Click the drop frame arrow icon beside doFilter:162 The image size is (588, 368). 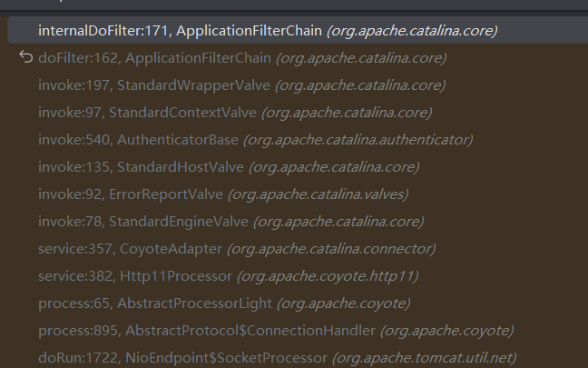[x=26, y=57]
